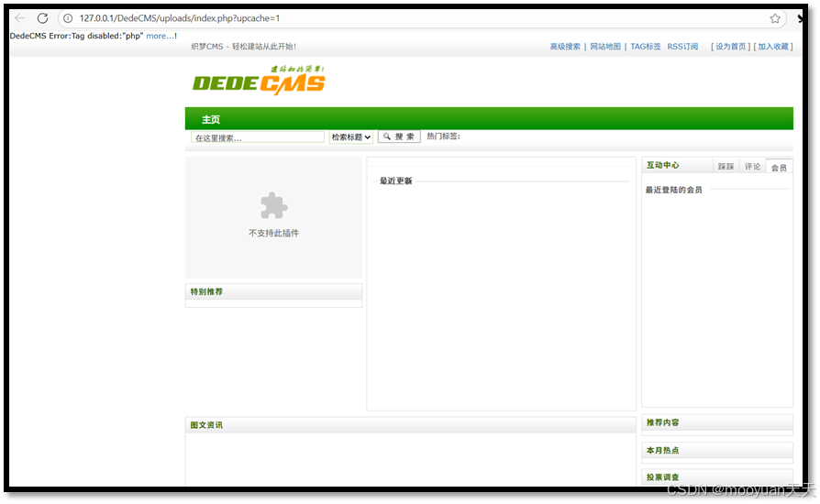Open site info icon in address bar
820x504 pixels.
(68, 18)
